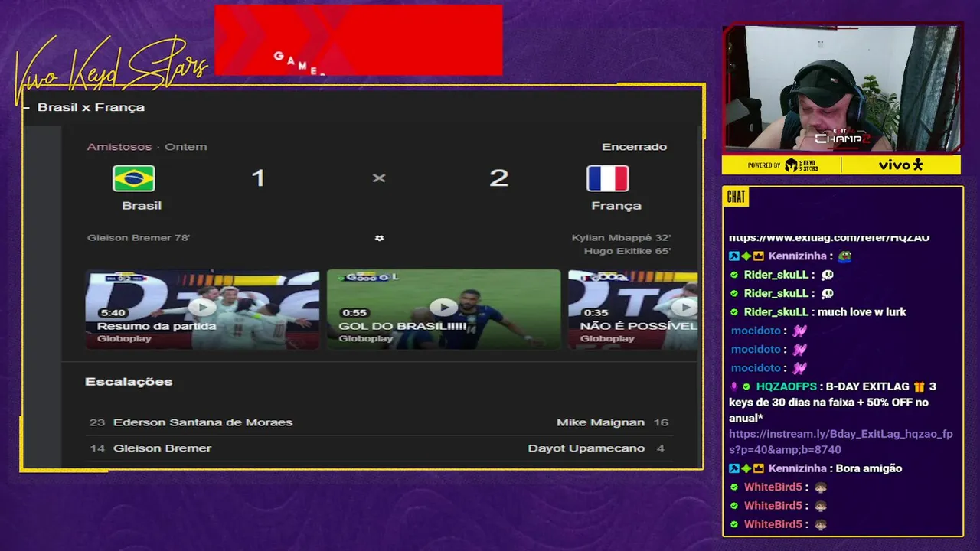This screenshot has height=551, width=980.
Task: Click the soccer ball goals icon
Action: pos(379,238)
